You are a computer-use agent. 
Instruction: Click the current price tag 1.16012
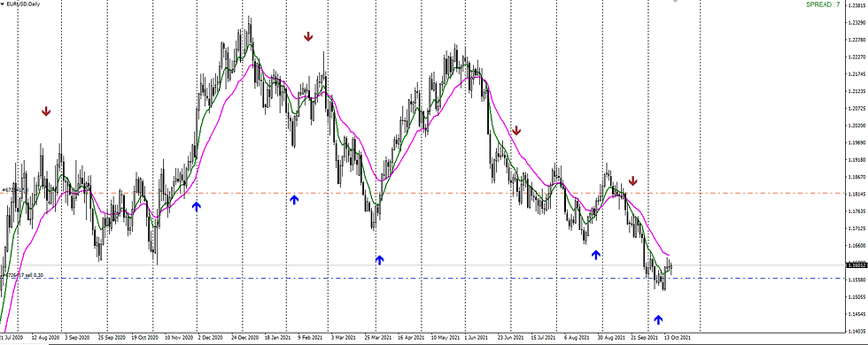856,266
